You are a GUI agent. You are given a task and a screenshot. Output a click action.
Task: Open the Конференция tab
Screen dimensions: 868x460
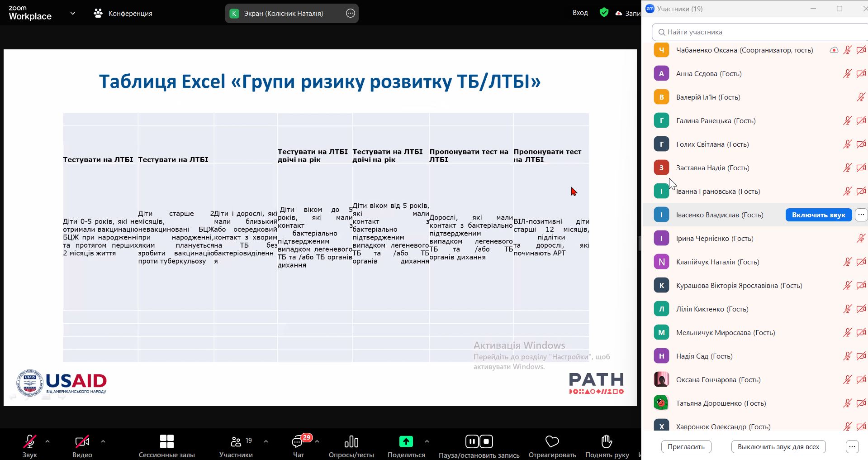pos(123,14)
